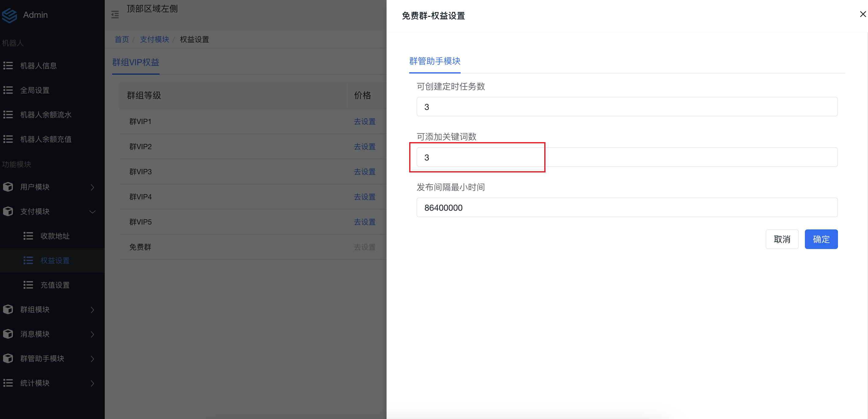Viewport: 868px width, 419px height.
Task: Click the 全局设置 list icon
Action: pos(8,90)
